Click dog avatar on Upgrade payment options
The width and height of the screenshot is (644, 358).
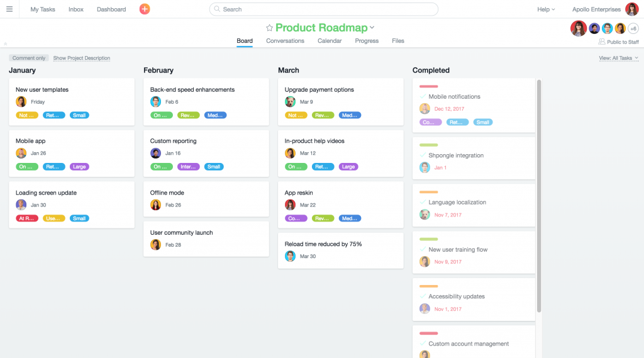pyautogui.click(x=290, y=101)
